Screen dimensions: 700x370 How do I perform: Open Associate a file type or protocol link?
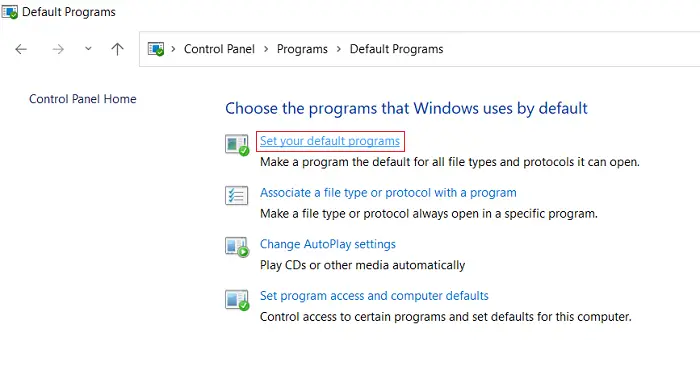click(x=388, y=193)
